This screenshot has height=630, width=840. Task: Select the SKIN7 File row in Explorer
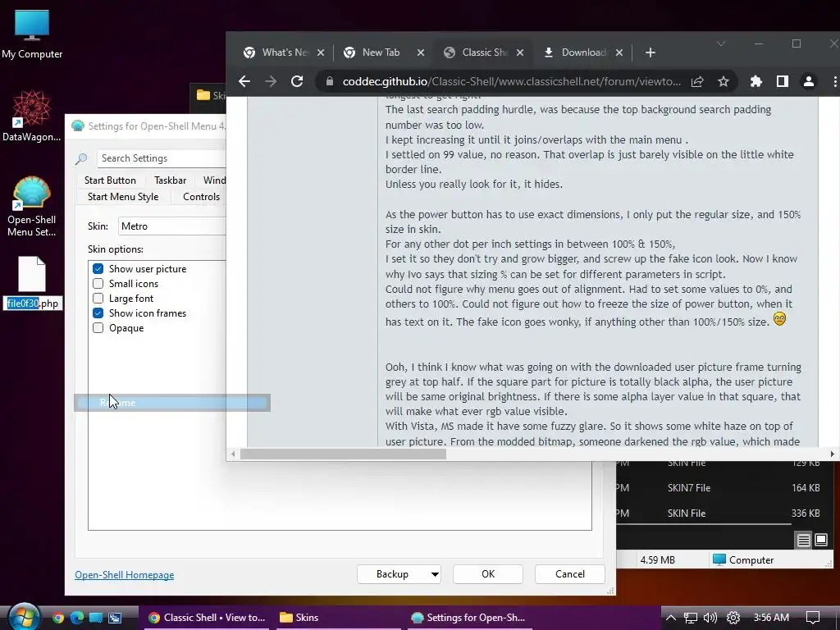tap(719, 488)
